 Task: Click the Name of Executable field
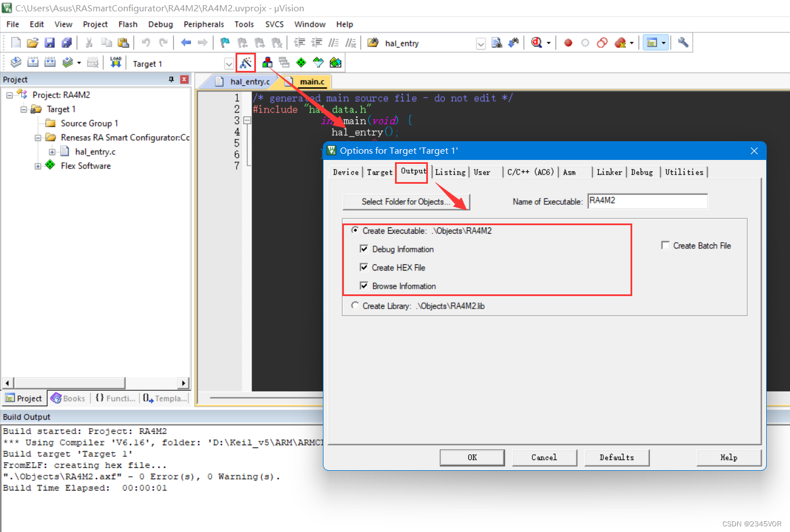click(x=648, y=201)
